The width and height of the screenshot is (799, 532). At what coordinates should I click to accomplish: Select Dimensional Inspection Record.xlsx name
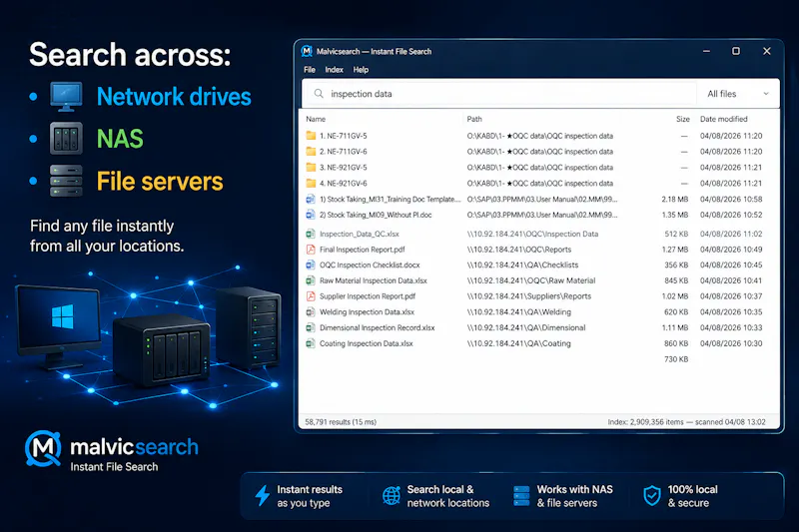tap(378, 327)
